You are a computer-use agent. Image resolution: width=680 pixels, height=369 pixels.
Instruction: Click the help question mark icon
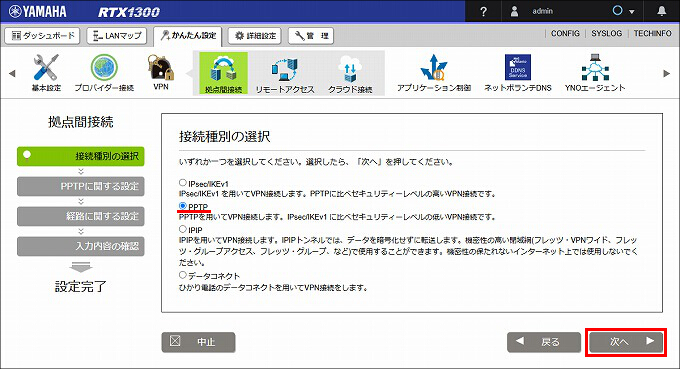coord(484,11)
